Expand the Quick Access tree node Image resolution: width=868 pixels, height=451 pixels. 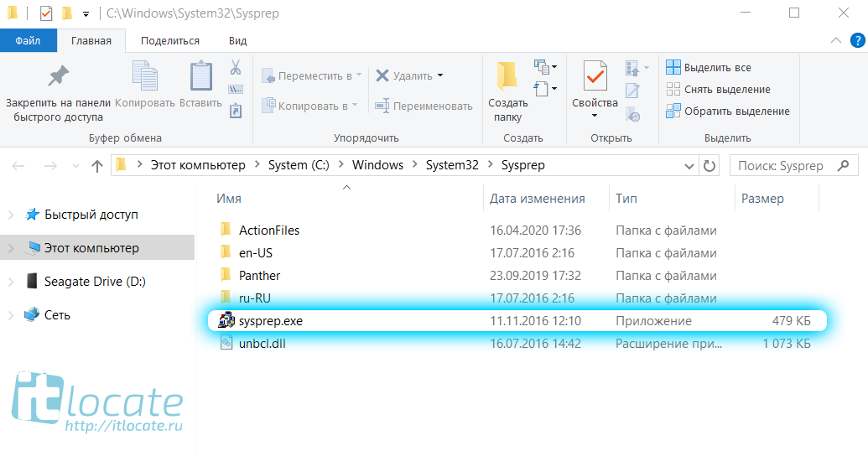11,215
